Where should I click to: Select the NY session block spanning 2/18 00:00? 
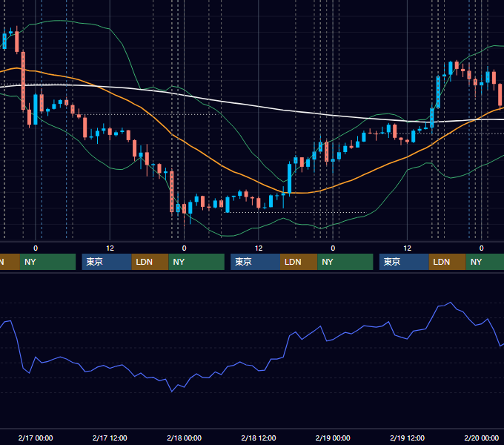coord(196,262)
